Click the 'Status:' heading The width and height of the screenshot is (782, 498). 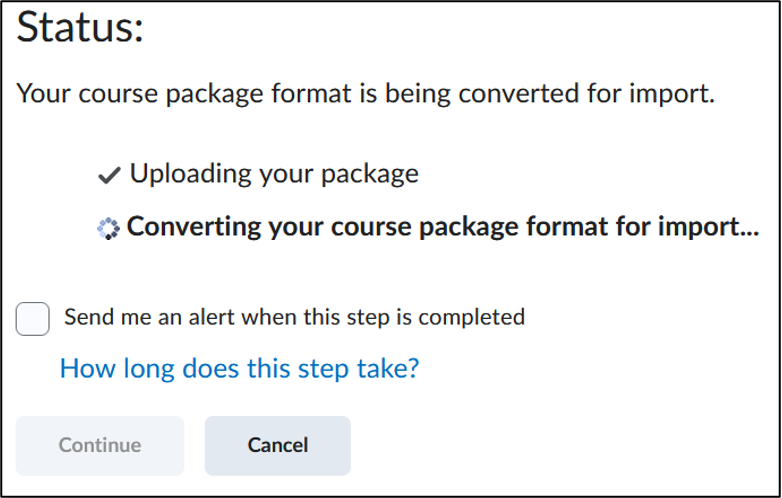click(80, 26)
